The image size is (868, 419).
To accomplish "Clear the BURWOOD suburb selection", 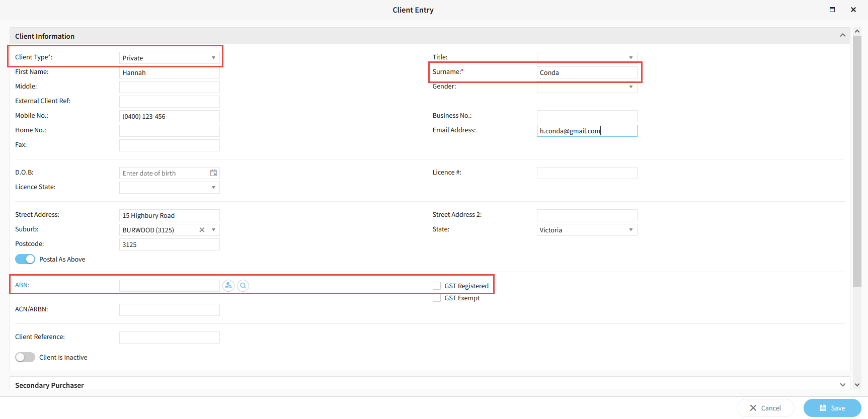I will tap(202, 230).
